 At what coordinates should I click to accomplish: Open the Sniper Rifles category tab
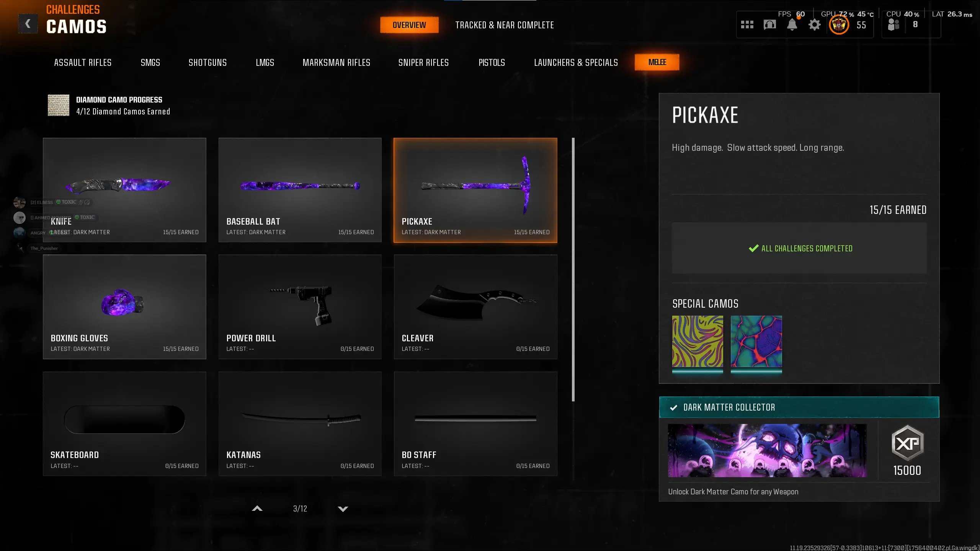[x=423, y=62]
